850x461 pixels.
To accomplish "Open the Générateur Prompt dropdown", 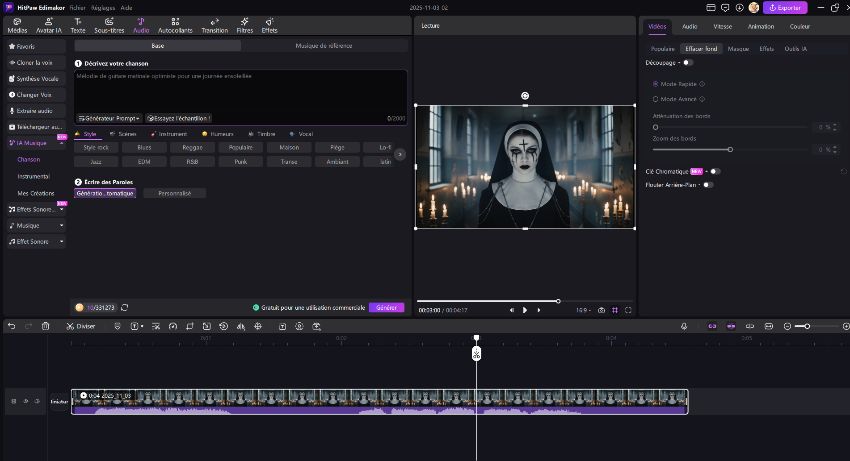I will pyautogui.click(x=109, y=118).
